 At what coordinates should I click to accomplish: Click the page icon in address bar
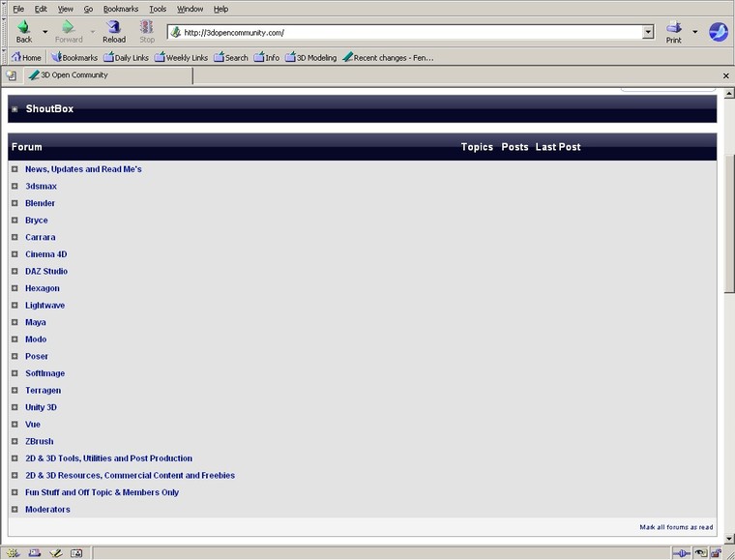click(175, 32)
